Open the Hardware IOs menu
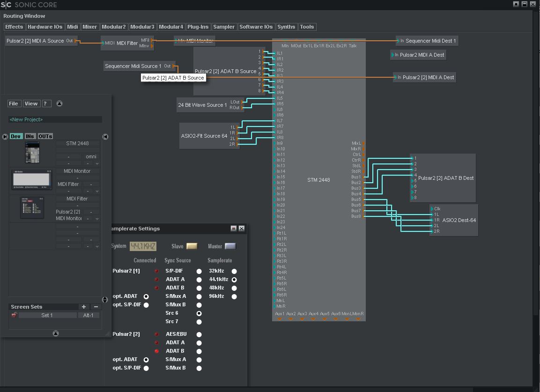The image size is (540, 392). [x=45, y=27]
